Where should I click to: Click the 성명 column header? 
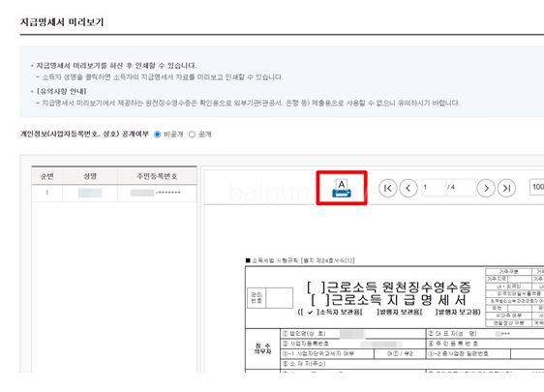[x=90, y=176]
